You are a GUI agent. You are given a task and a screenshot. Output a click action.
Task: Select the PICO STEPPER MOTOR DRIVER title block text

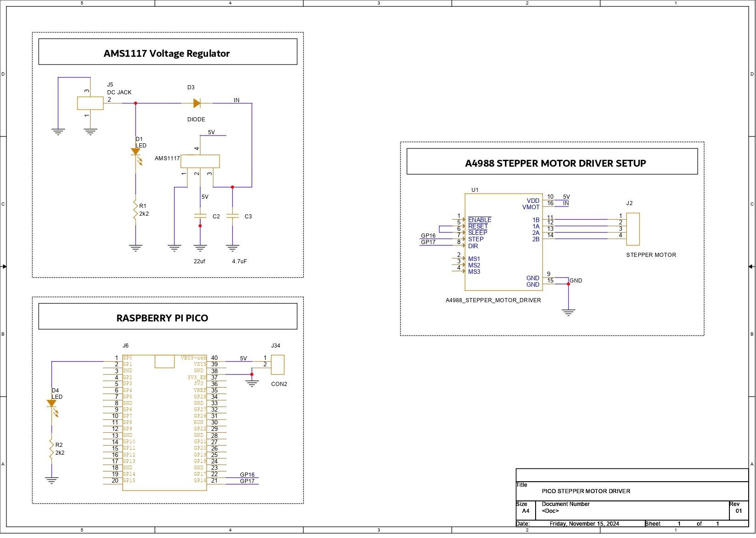coord(586,491)
